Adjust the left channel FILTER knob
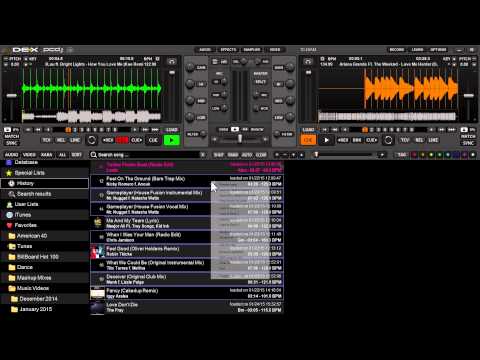Image resolution: width=480 pixels, height=360 pixels. click(x=203, y=134)
